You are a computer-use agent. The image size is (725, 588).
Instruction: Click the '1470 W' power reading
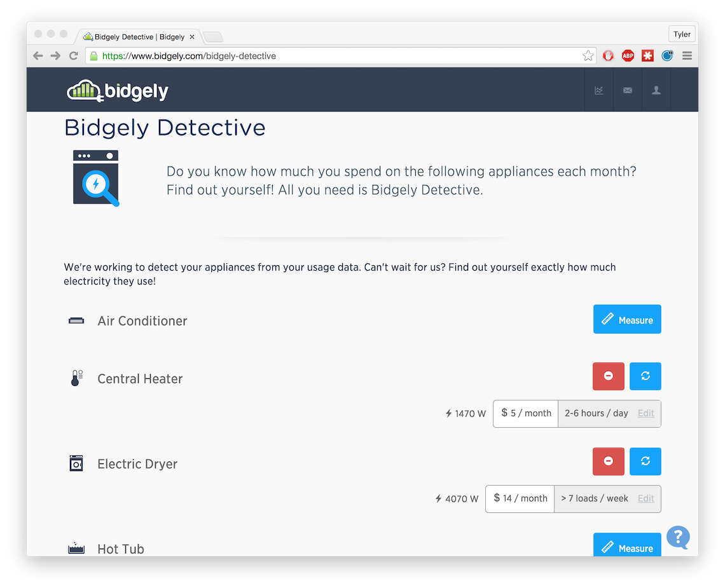click(x=466, y=414)
